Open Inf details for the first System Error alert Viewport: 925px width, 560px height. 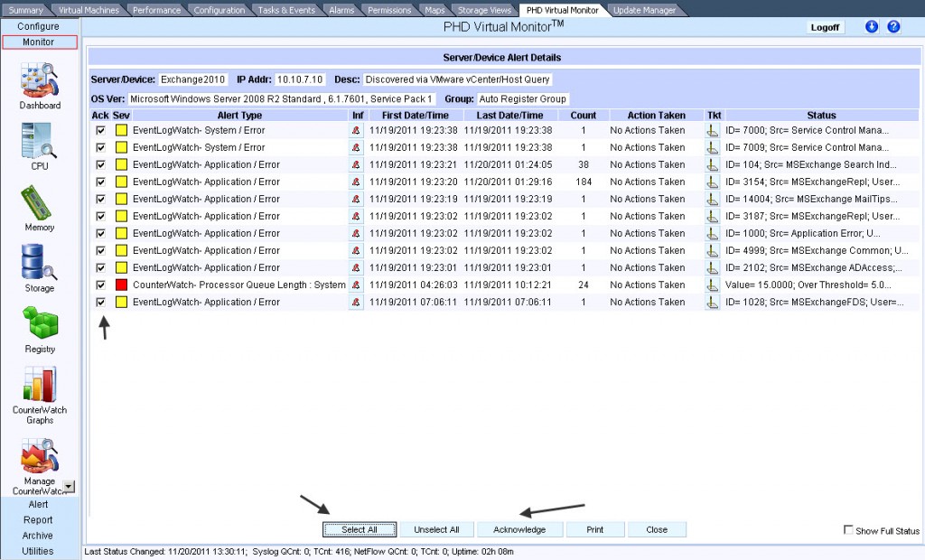coord(354,130)
